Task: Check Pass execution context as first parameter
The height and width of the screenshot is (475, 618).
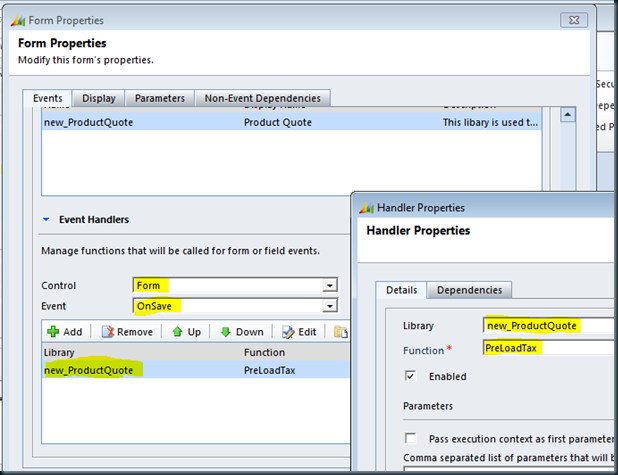Action: click(x=410, y=438)
